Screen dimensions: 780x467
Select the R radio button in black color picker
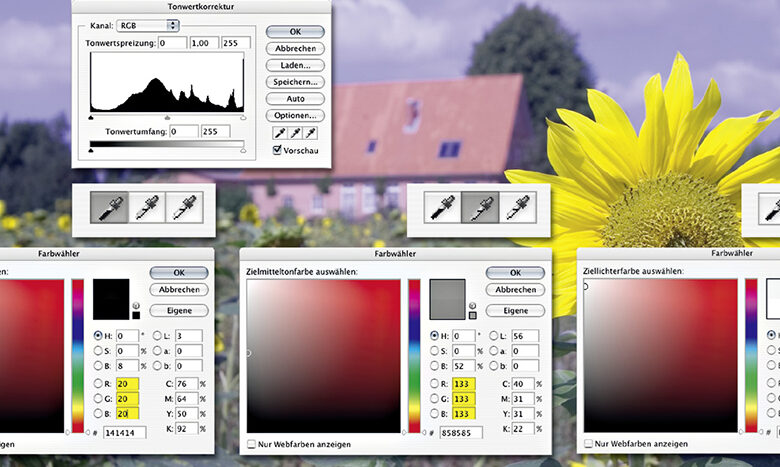98,383
